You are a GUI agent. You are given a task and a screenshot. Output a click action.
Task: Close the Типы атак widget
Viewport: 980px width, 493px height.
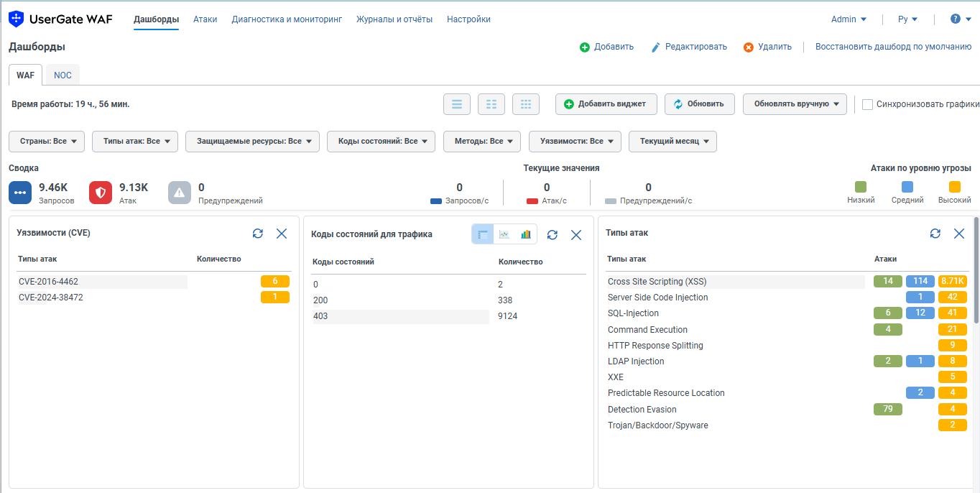click(x=959, y=234)
